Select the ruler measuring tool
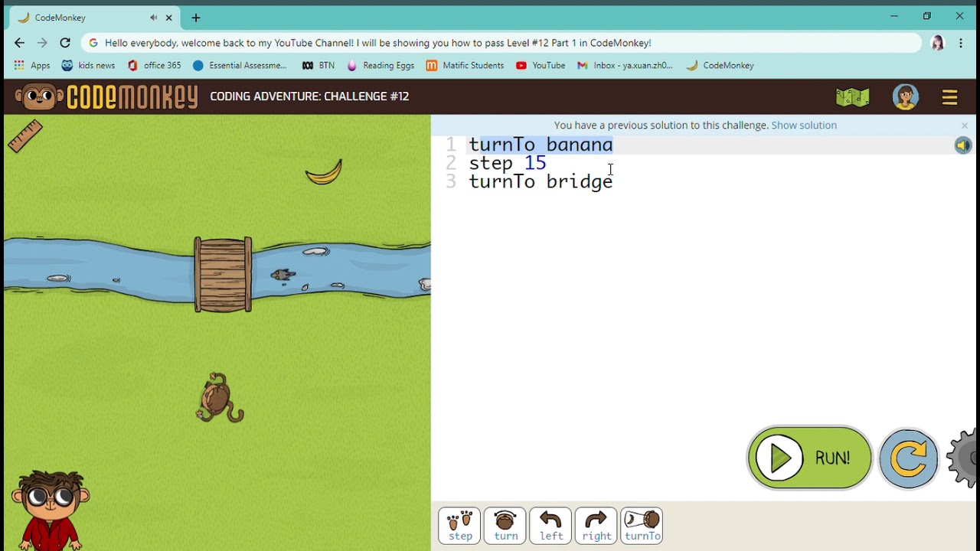 25,136
